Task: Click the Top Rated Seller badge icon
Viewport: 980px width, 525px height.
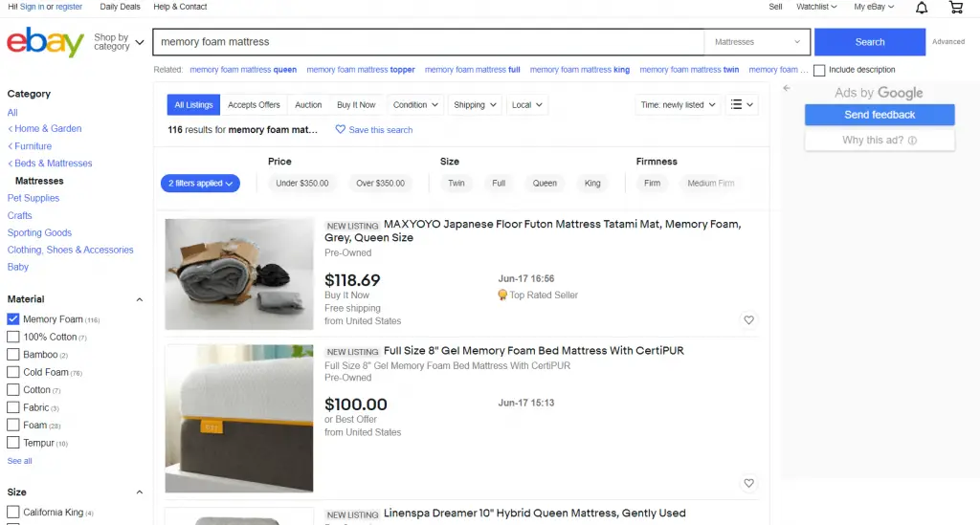Action: (x=501, y=295)
